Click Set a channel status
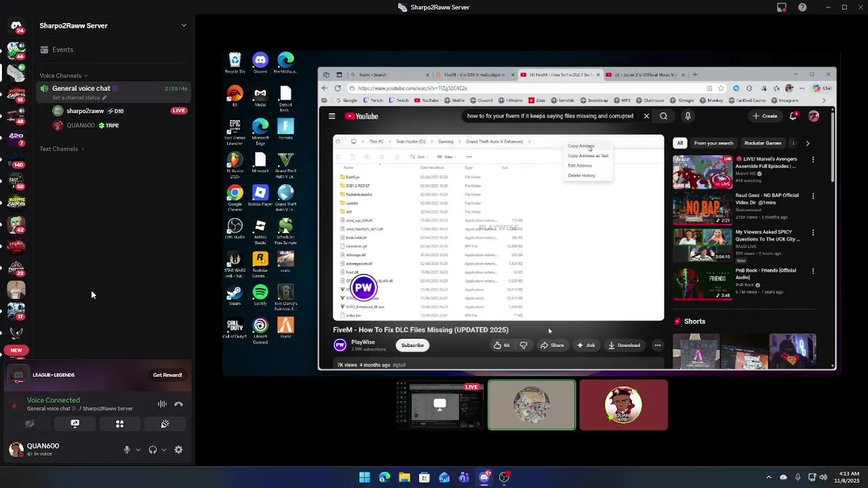 click(x=79, y=98)
